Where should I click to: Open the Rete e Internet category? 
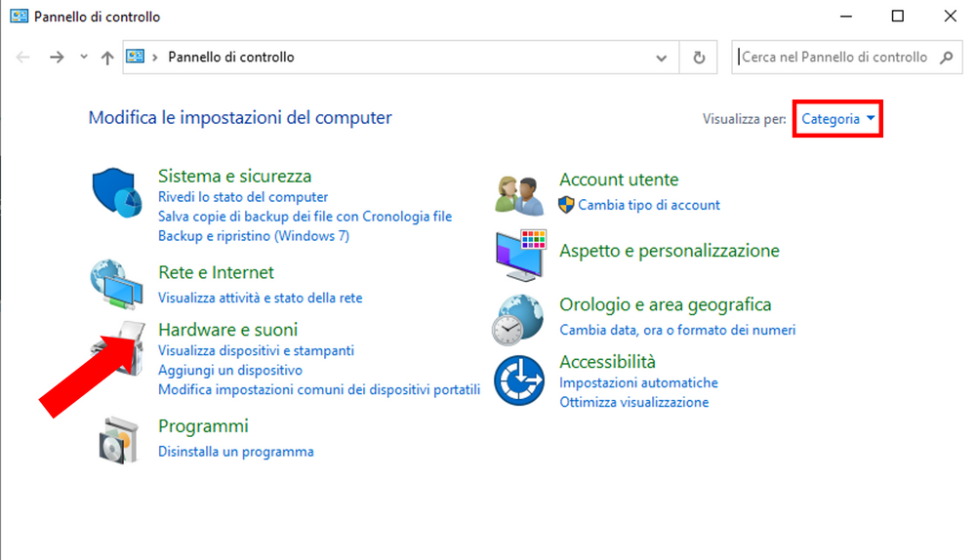click(216, 272)
